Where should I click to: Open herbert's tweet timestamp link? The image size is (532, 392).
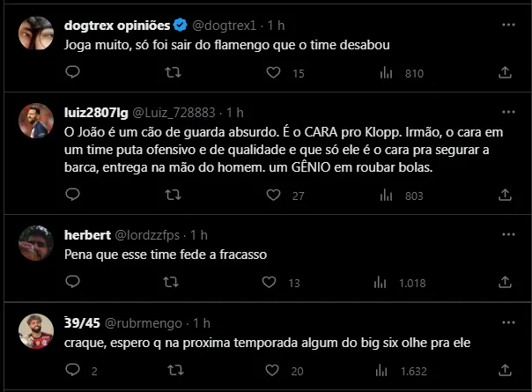coord(198,234)
